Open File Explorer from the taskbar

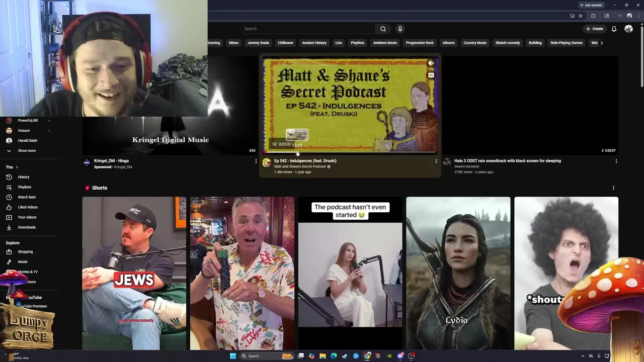pos(323,356)
